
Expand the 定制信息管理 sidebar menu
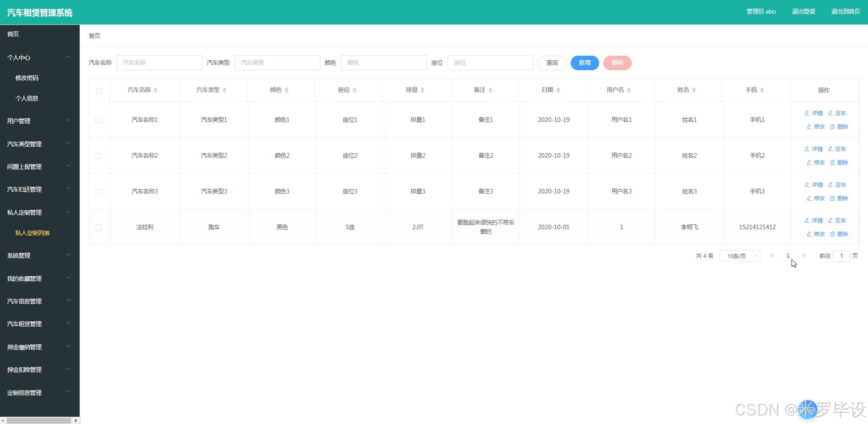40,393
